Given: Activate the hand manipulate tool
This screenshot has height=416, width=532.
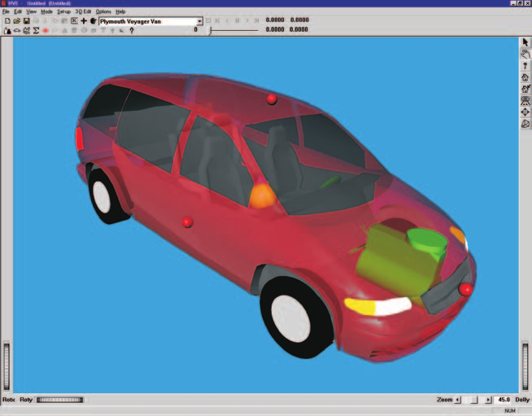Looking at the screenshot, I should point(525,54).
